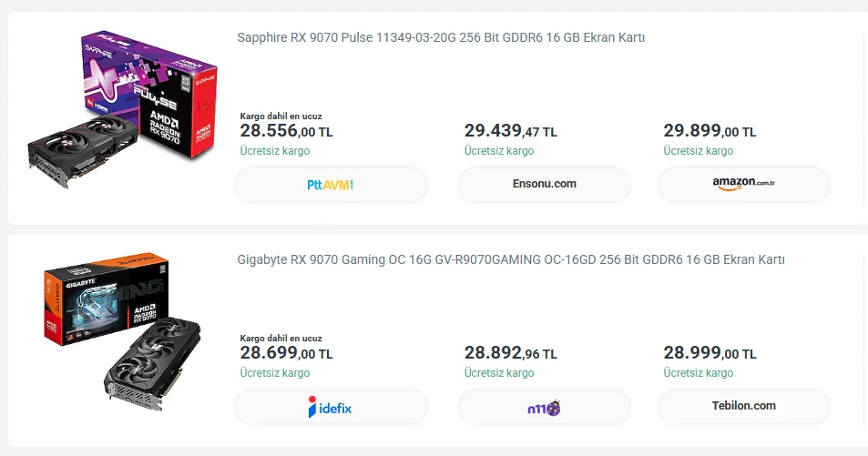
Task: Click Ücretsiz kargo under the 29.439,47 TL price
Action: tap(498, 151)
